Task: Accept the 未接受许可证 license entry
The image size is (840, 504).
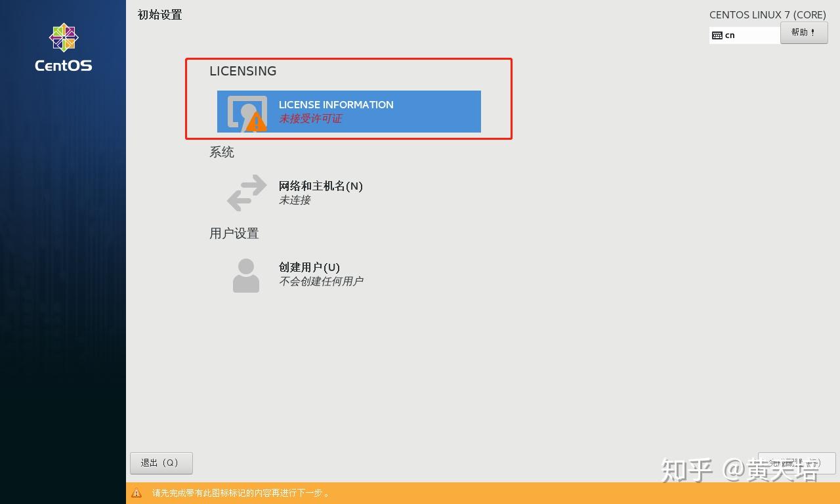Action: tap(310, 118)
